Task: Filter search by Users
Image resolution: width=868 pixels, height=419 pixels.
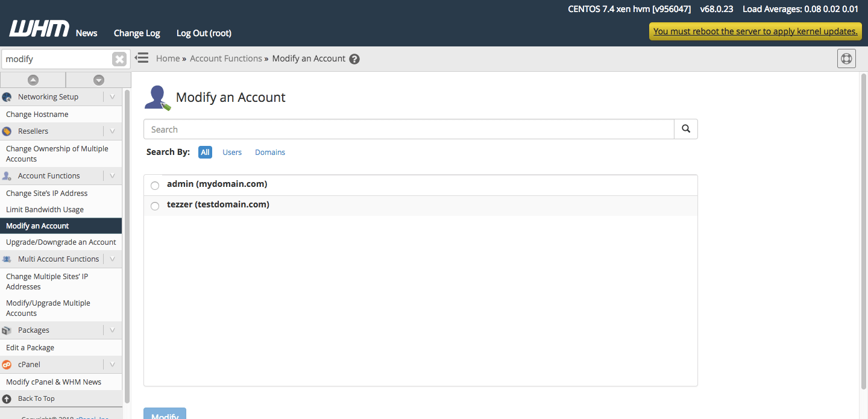Action: tap(232, 153)
